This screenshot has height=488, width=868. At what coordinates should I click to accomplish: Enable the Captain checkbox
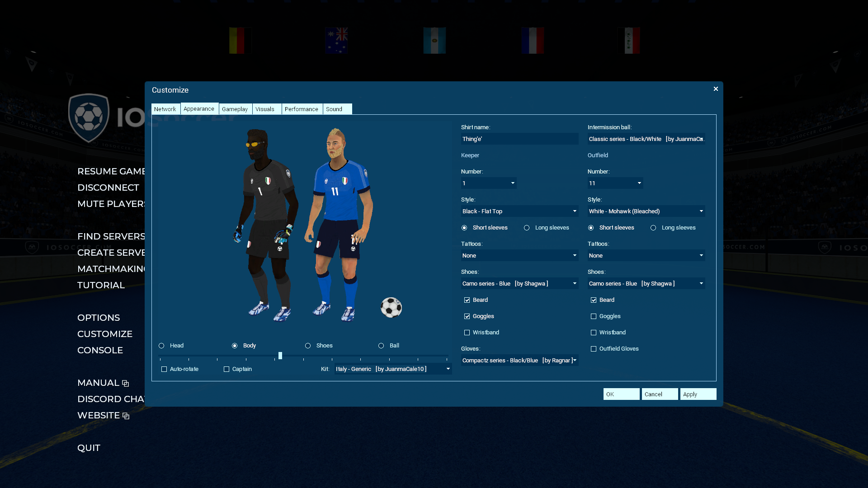[226, 369]
